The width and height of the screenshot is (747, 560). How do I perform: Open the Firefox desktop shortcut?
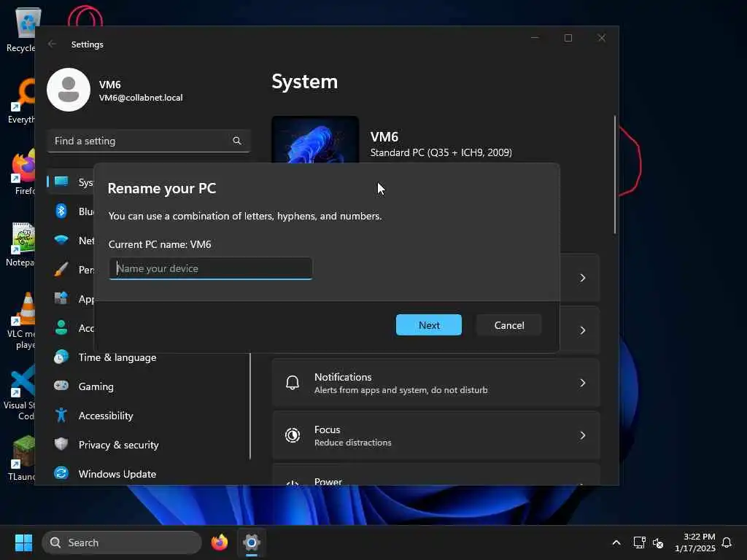click(x=23, y=171)
